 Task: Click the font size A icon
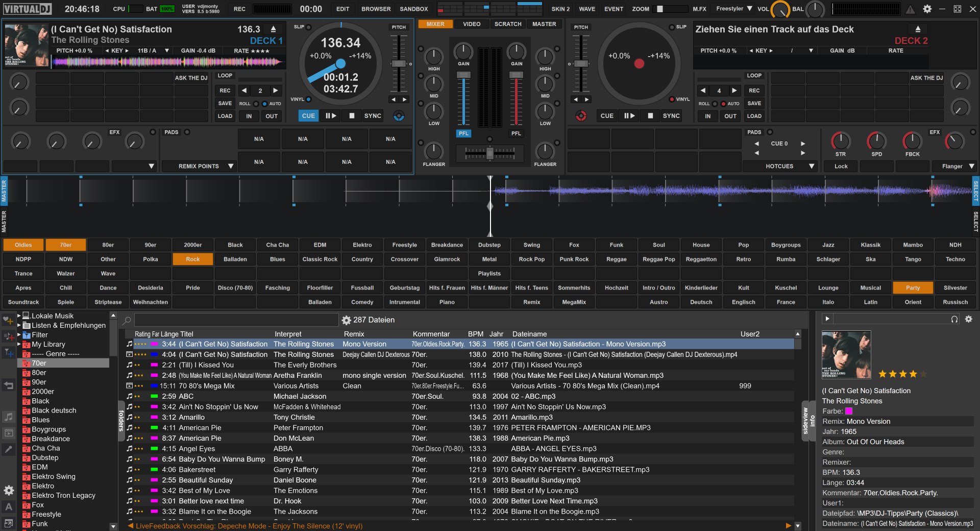(x=9, y=507)
